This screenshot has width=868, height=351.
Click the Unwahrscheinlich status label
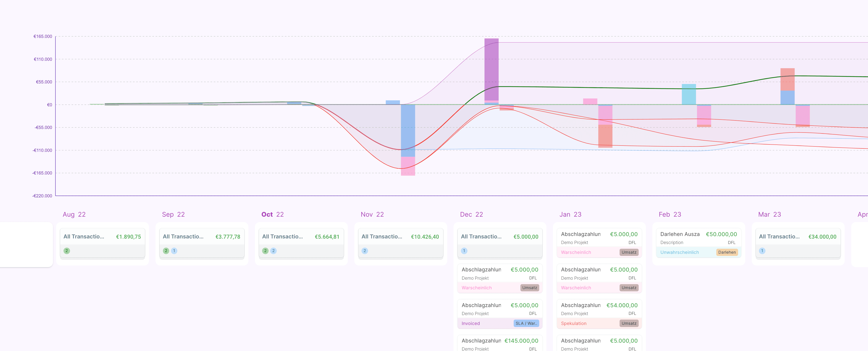[x=679, y=252]
